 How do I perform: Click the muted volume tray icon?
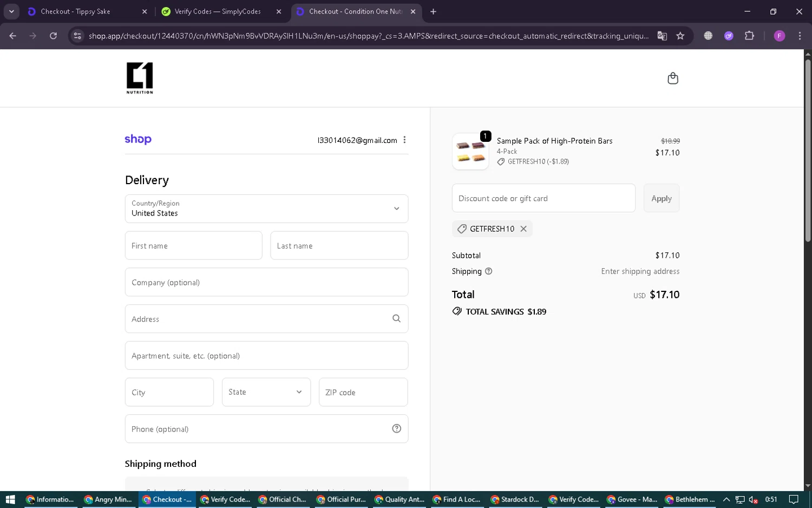coord(753,499)
